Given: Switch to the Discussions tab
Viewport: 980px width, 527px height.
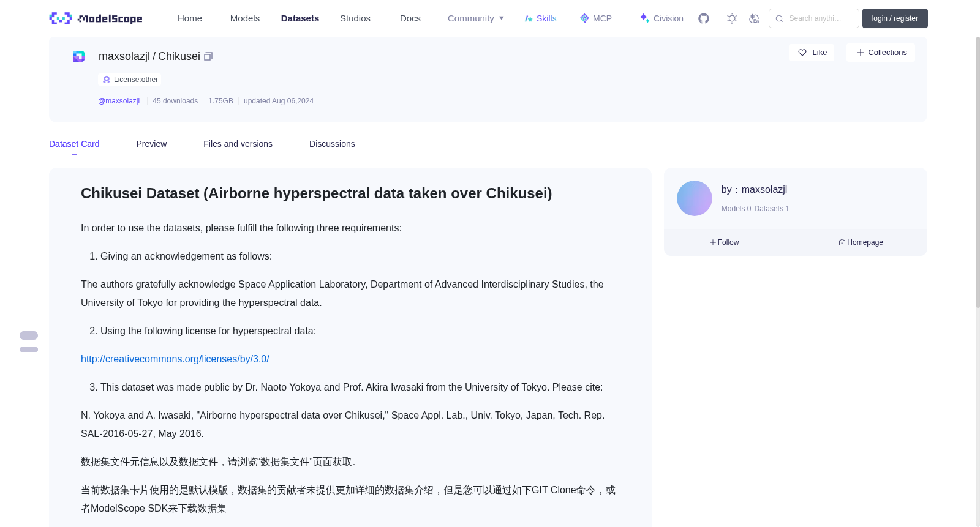Looking at the screenshot, I should (x=332, y=144).
